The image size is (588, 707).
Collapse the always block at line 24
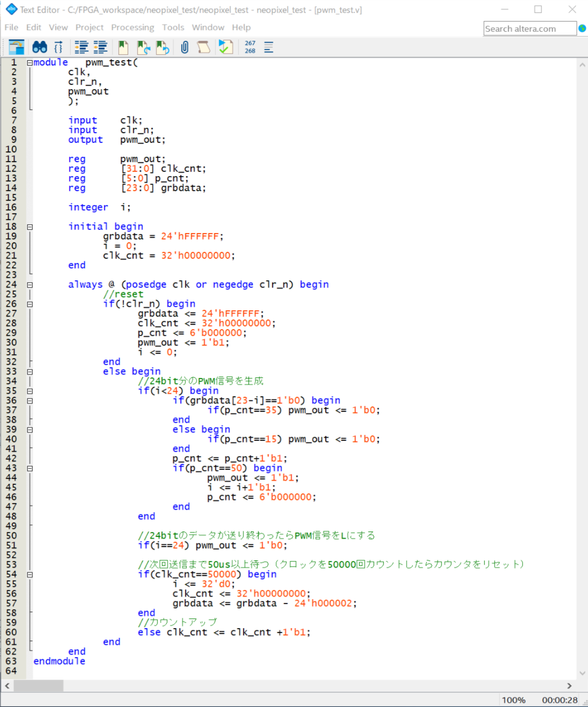pyautogui.click(x=30, y=285)
